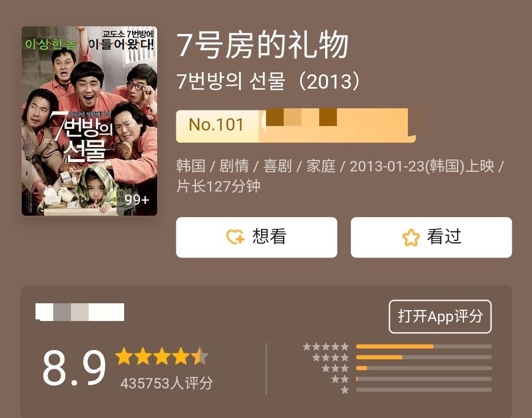Tap the yellow rating stars beside 8.9
The height and width of the screenshot is (418, 532).
(x=162, y=356)
